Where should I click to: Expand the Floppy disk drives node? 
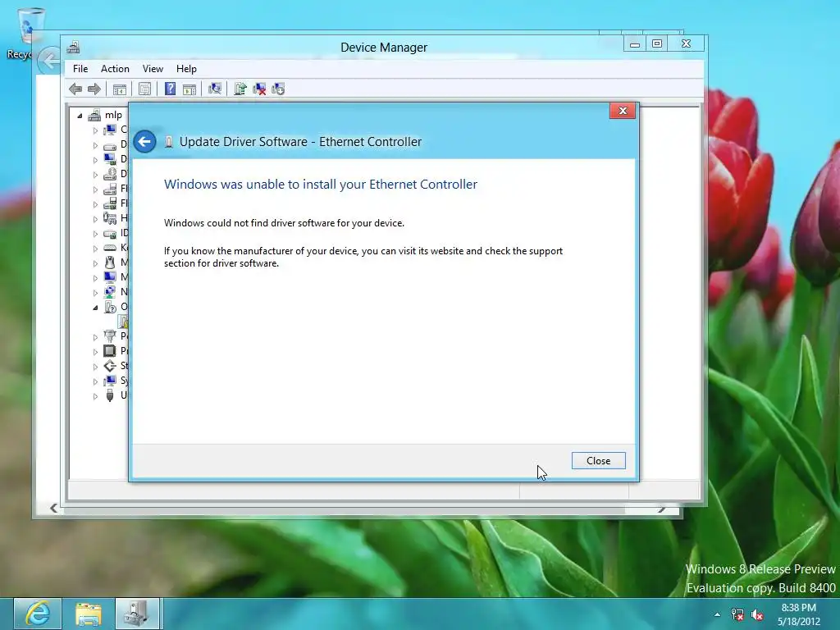click(95, 189)
